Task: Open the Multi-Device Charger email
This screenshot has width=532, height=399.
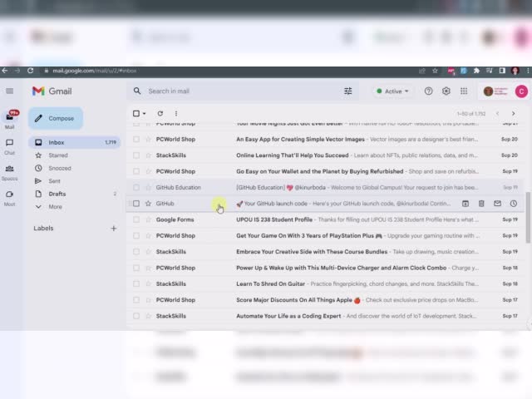Action: [x=324, y=268]
